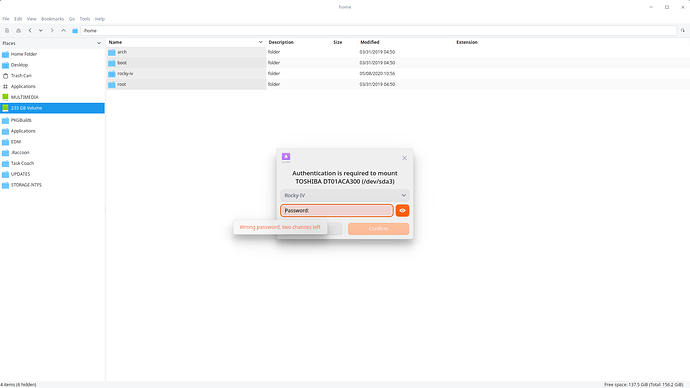Click the icon right of the path bar
Viewport: 690px width, 388px height.
683,31
